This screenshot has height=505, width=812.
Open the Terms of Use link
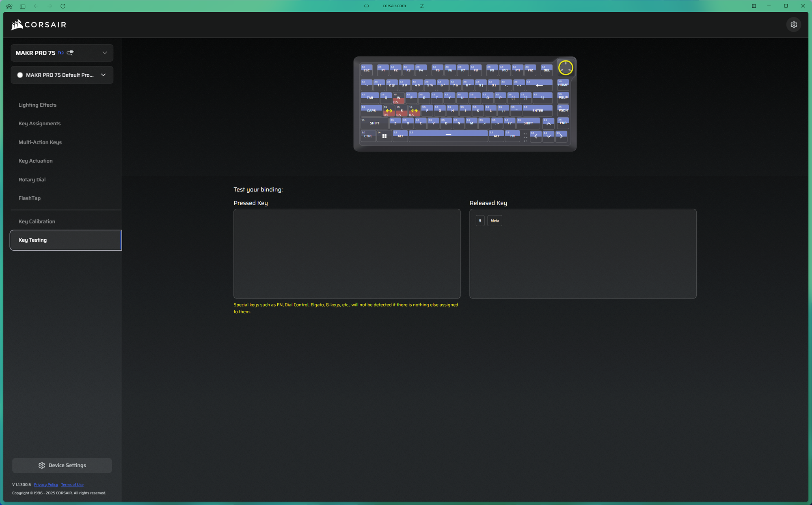coord(72,485)
